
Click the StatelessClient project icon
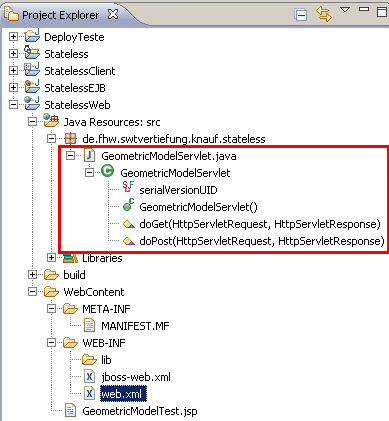click(32, 70)
